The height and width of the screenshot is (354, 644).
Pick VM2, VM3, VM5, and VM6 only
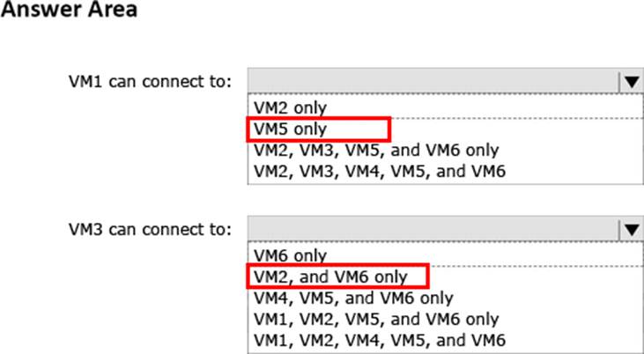[376, 150]
